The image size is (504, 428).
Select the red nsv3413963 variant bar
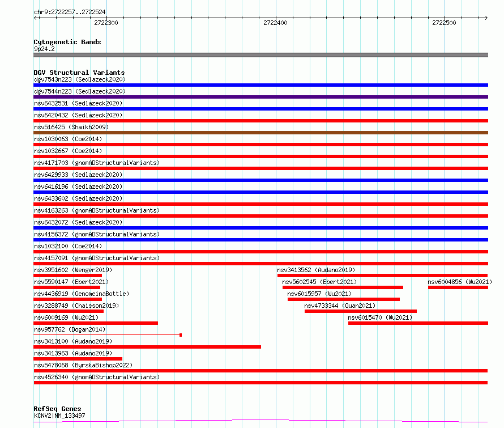coord(78,359)
